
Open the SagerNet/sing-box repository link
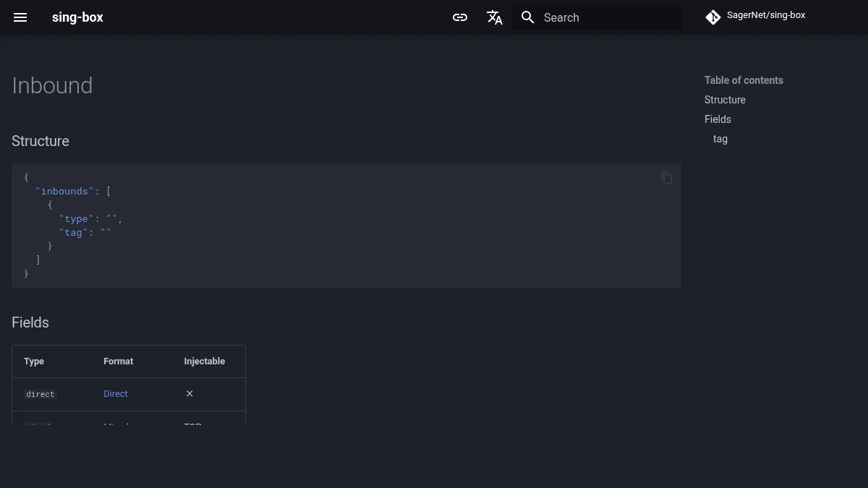click(766, 15)
